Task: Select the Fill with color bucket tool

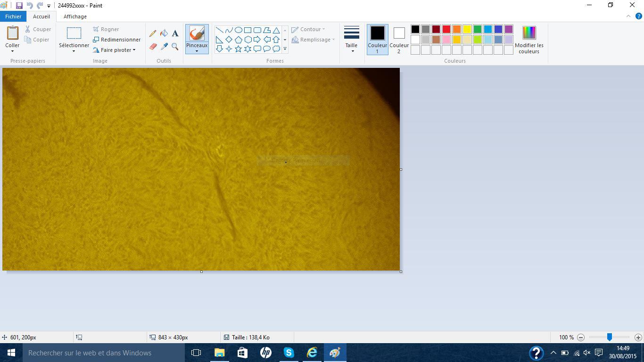Action: pos(164,33)
